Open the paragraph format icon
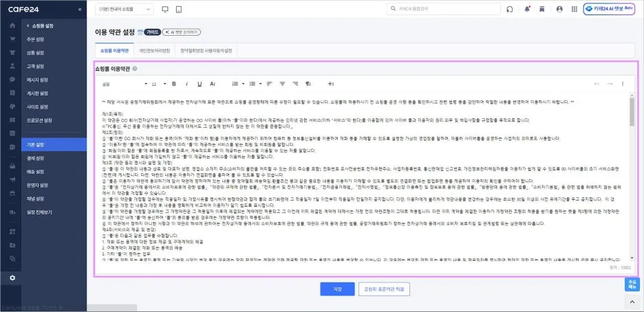644x312 pixels. click(x=308, y=84)
